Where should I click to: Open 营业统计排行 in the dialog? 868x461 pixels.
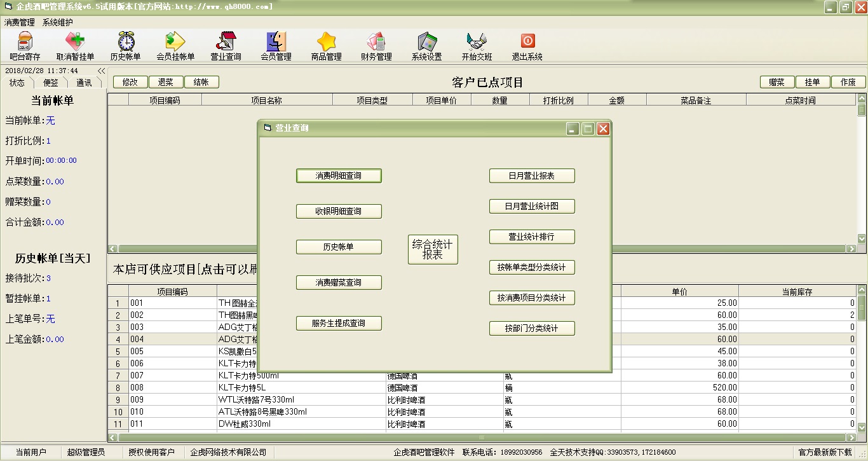pos(532,237)
